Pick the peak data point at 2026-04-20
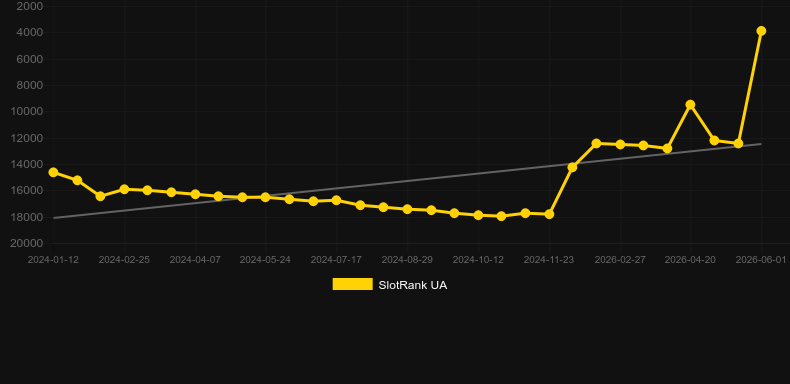Screen dimensions: 790x384 (x=690, y=105)
